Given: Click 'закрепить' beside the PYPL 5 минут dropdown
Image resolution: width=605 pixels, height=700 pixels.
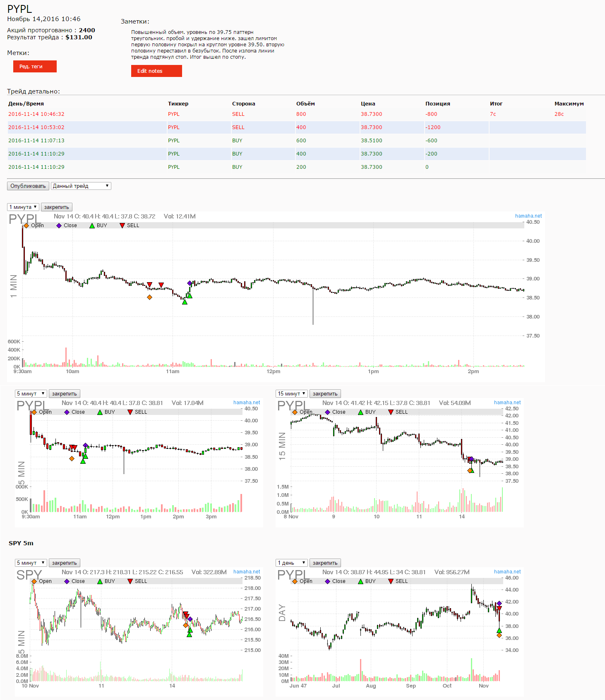Looking at the screenshot, I should [65, 394].
